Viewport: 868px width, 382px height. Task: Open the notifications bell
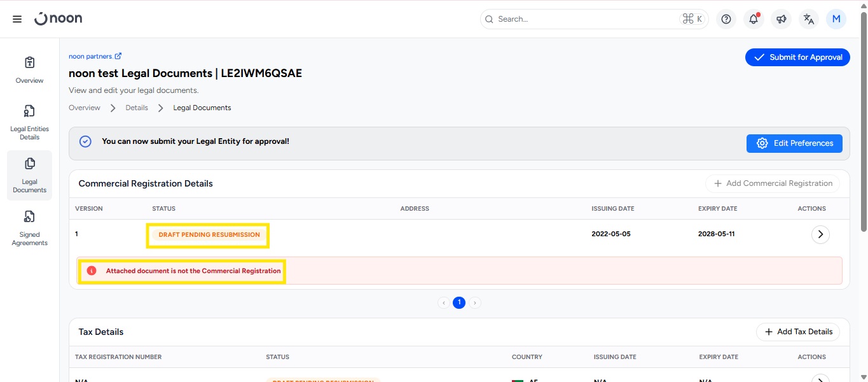(x=754, y=19)
